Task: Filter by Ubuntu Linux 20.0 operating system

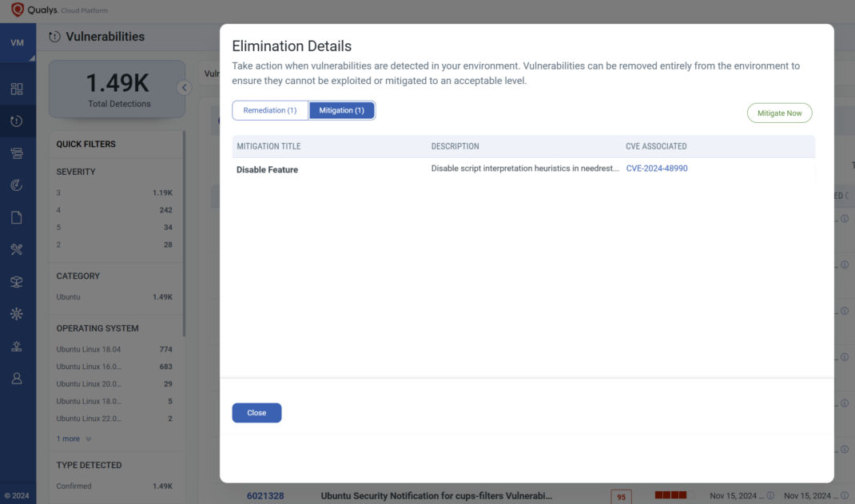Action: [114, 384]
